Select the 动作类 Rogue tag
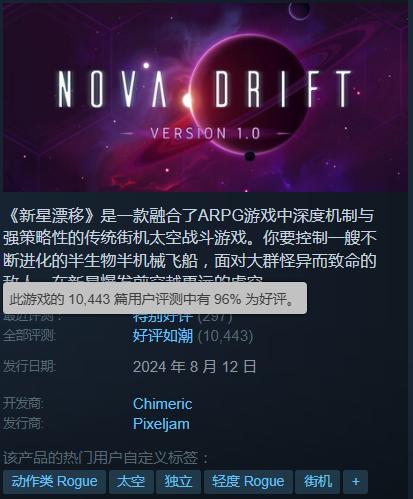Viewport: 413px width, 499px height. pos(54,482)
